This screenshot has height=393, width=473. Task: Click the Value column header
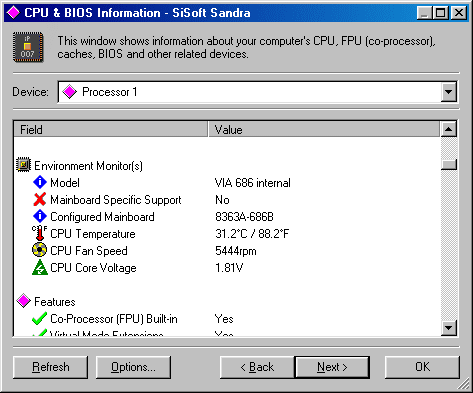(x=324, y=129)
